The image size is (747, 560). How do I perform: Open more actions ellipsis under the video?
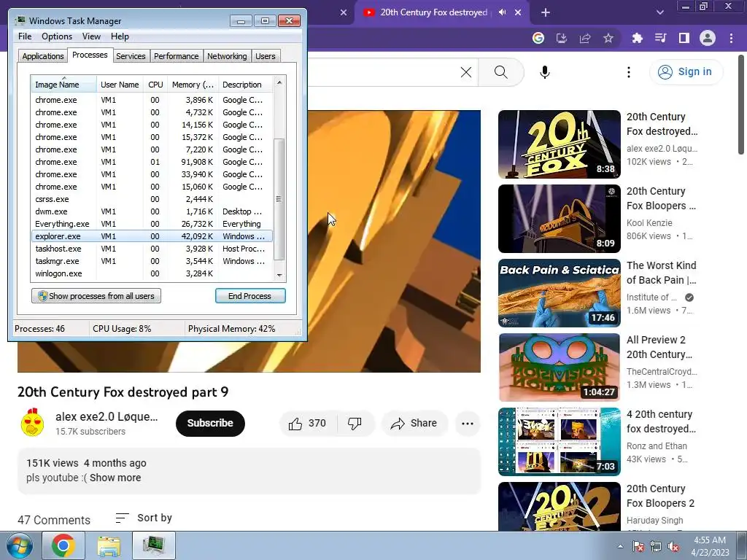coord(468,424)
